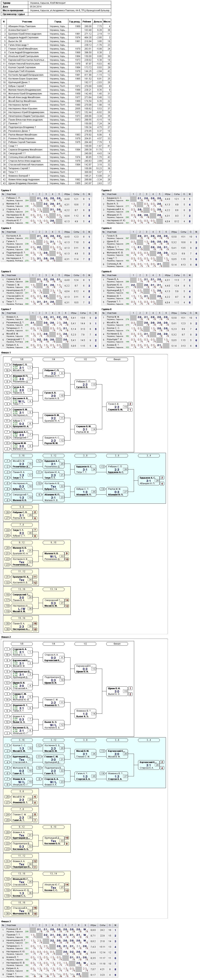The height and width of the screenshot is (980, 201).
Task: Select participant 'Фомин Александр Андреевич'
Action: coord(24,180)
